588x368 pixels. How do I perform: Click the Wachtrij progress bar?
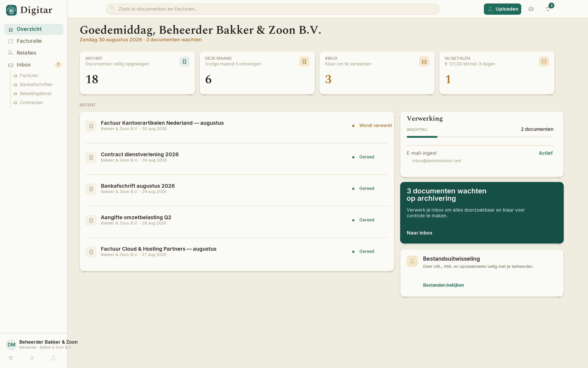(480, 137)
